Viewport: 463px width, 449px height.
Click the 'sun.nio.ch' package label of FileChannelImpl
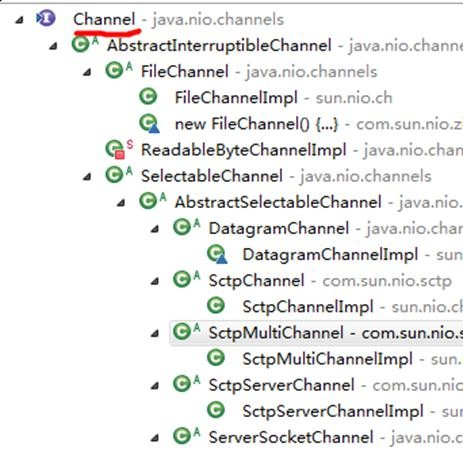[x=354, y=98]
